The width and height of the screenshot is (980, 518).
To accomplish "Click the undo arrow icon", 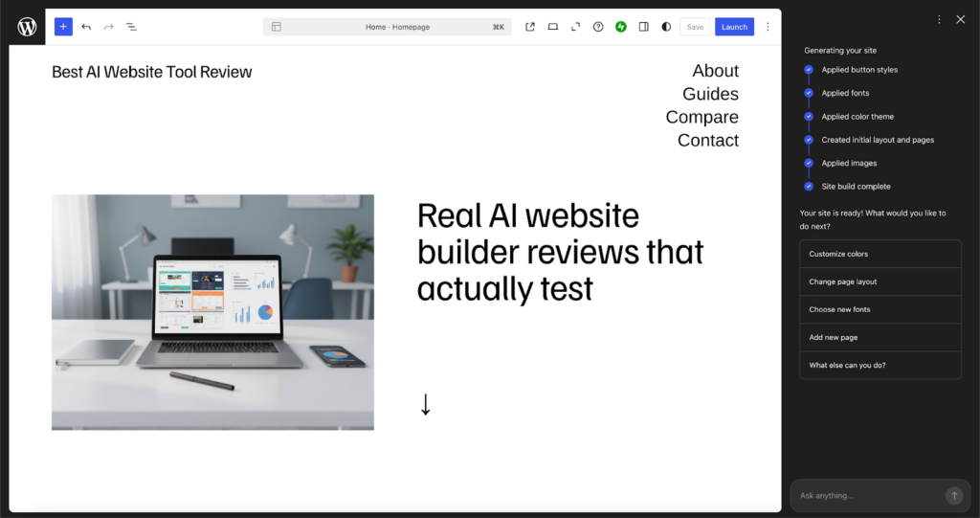I will [x=86, y=27].
